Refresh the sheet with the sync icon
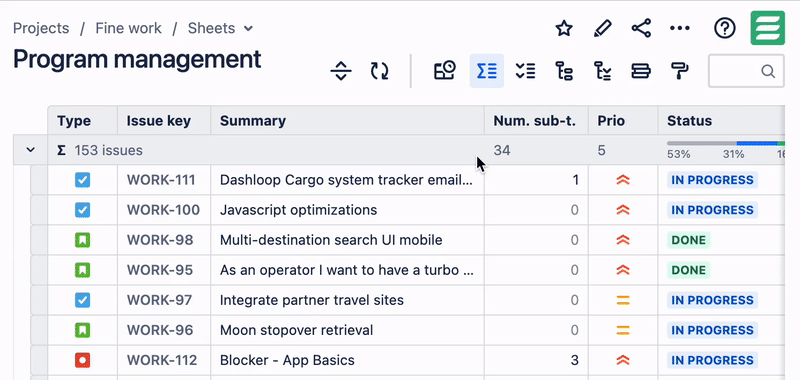The width and height of the screenshot is (800, 380). coord(379,71)
